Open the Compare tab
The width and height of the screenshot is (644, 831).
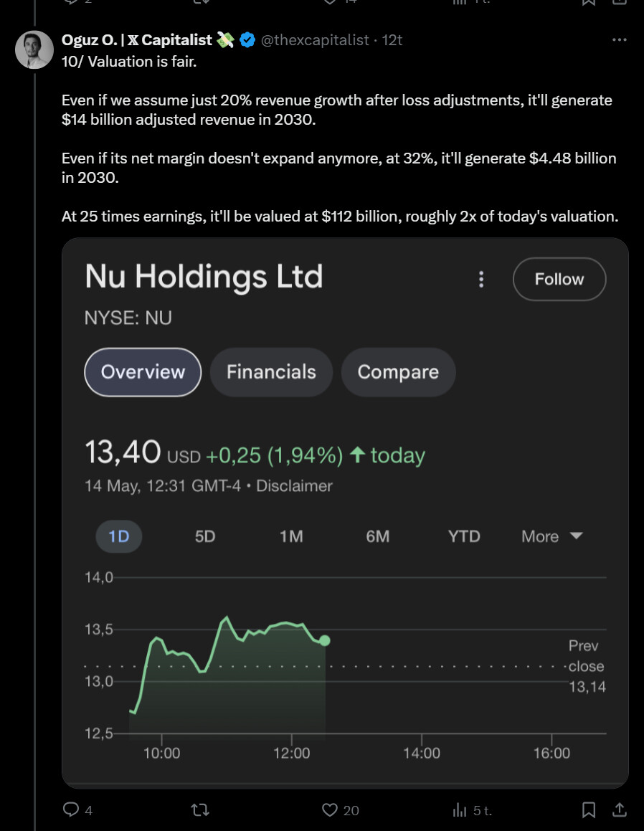(398, 371)
